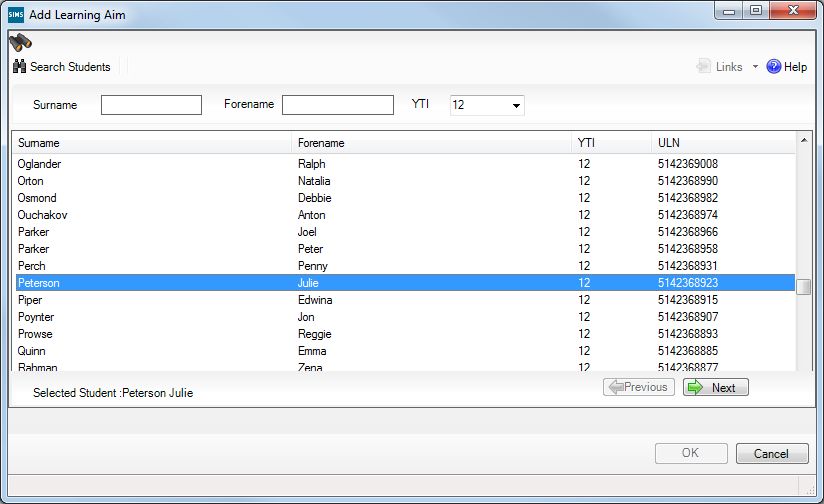Click the vertical scrollbar thumb

click(804, 287)
